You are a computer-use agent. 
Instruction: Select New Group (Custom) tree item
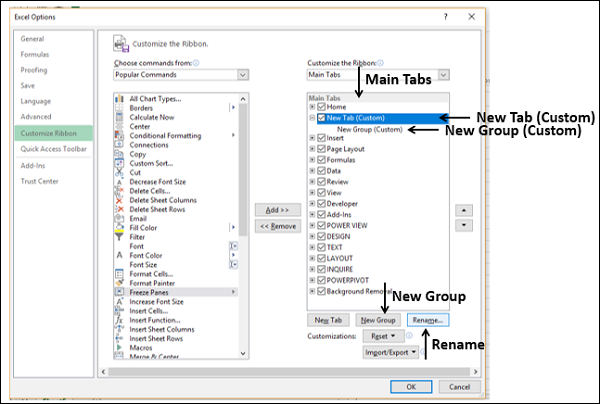[x=370, y=129]
